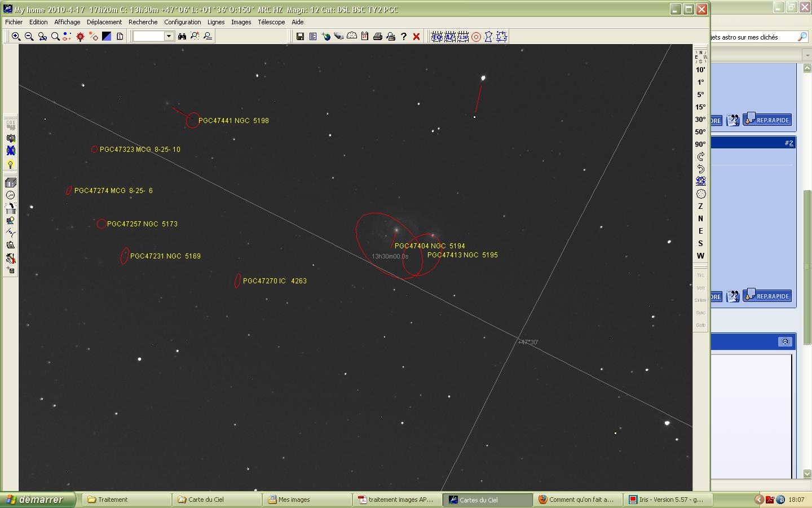Open the Télescope menu
The width and height of the screenshot is (812, 508).
point(271,22)
